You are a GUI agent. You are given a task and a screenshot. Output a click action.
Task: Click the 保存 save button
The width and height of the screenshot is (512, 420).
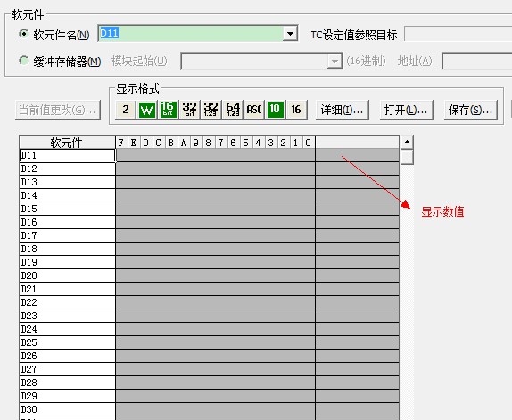point(471,111)
